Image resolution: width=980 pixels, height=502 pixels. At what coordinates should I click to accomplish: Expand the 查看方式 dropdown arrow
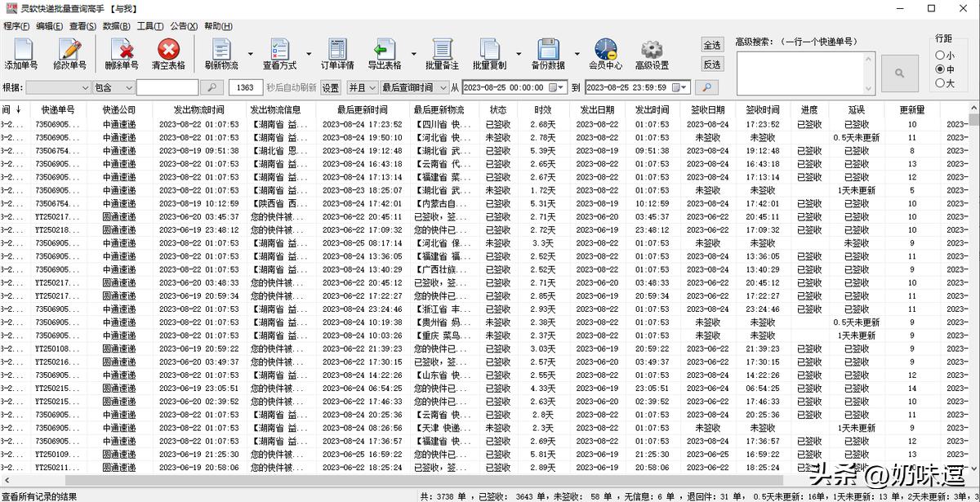pyautogui.click(x=309, y=55)
